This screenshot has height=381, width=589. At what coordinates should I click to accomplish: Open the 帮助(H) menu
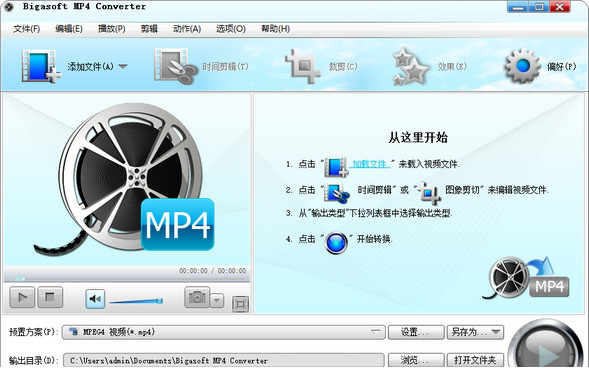coord(275,29)
